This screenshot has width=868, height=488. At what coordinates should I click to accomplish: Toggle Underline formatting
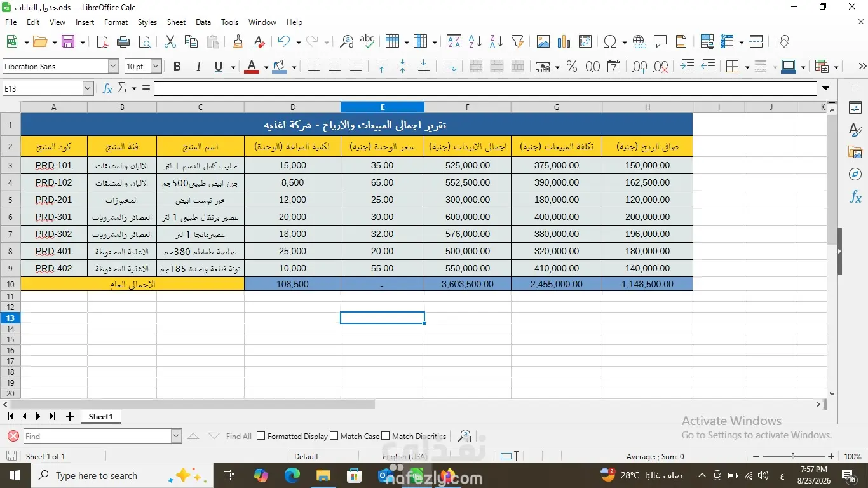click(219, 66)
